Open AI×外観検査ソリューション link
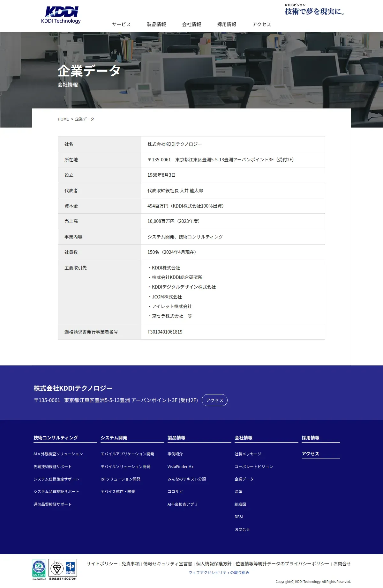 pos(58,454)
